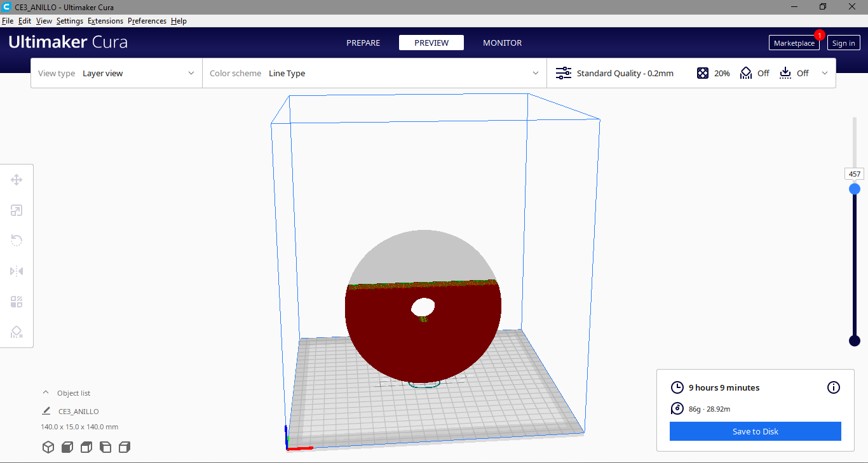Click the layer number field showing 457
The image size is (868, 463).
click(855, 174)
